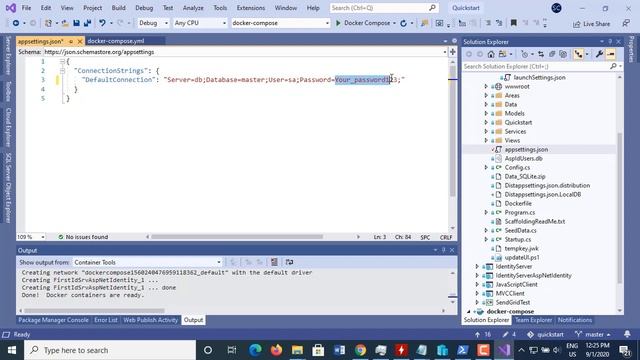The image size is (640, 360).
Task: Click the quickstart repository status bar item
Action: [545, 334]
